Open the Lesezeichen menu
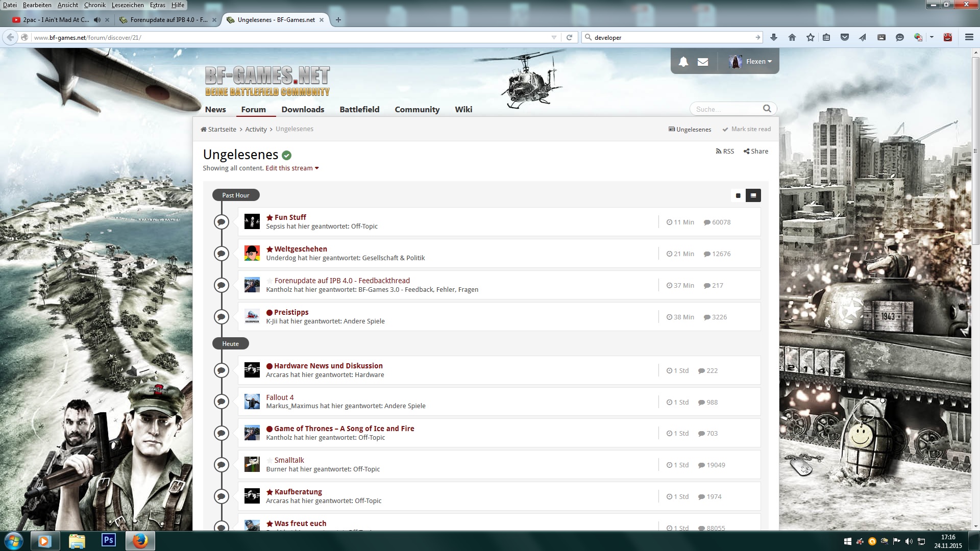The height and width of the screenshot is (551, 980). click(128, 5)
